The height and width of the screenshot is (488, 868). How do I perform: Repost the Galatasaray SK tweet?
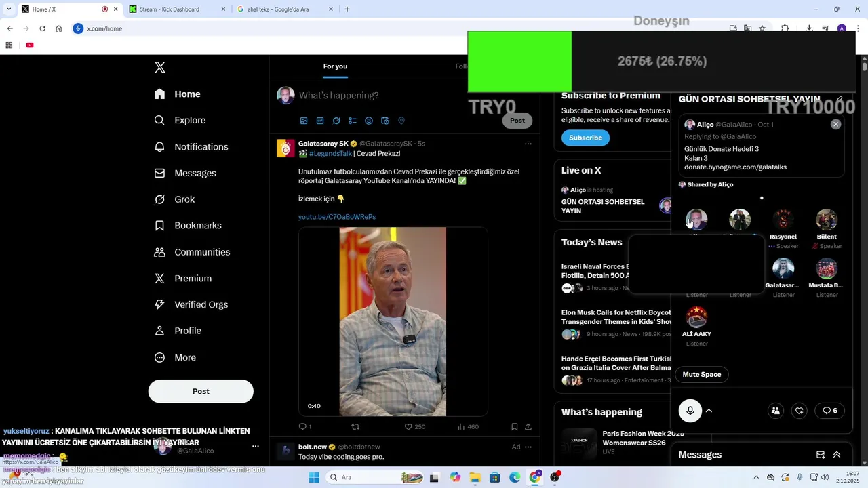pos(355,427)
